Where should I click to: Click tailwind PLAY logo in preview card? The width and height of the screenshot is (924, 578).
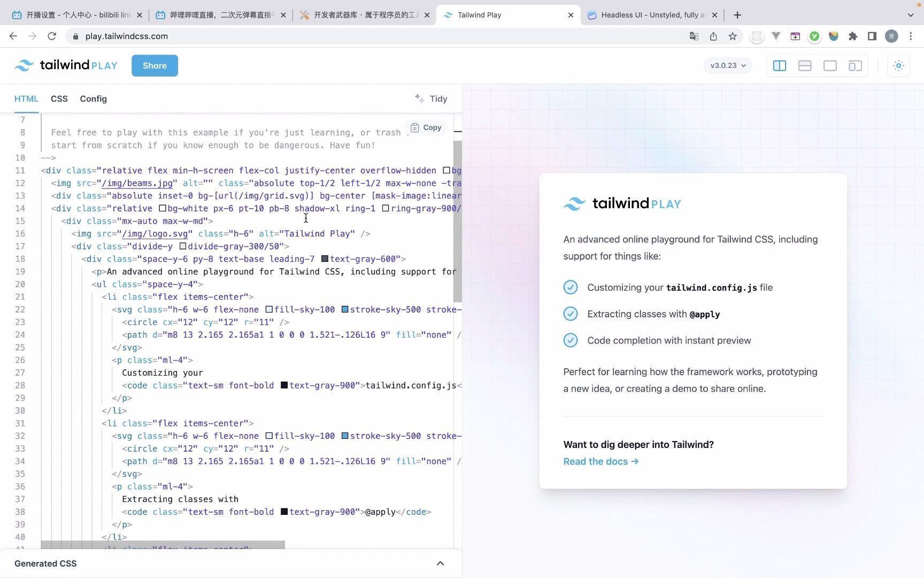pyautogui.click(x=622, y=203)
